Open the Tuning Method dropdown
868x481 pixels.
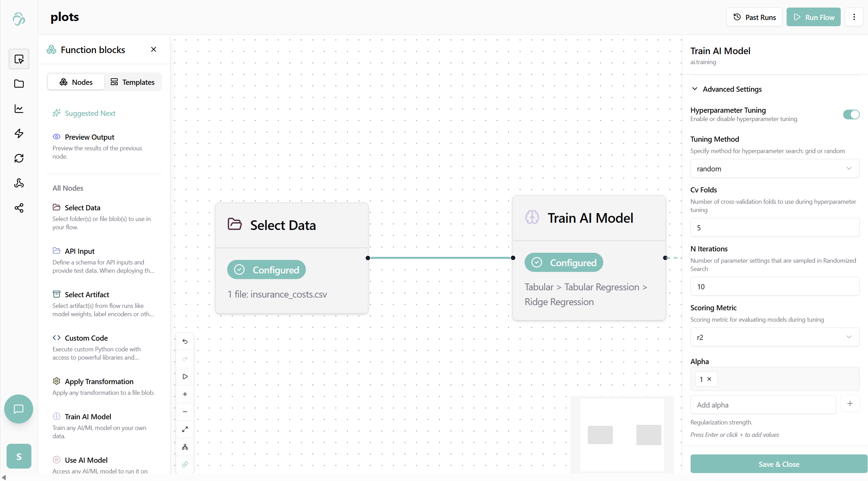(x=774, y=169)
